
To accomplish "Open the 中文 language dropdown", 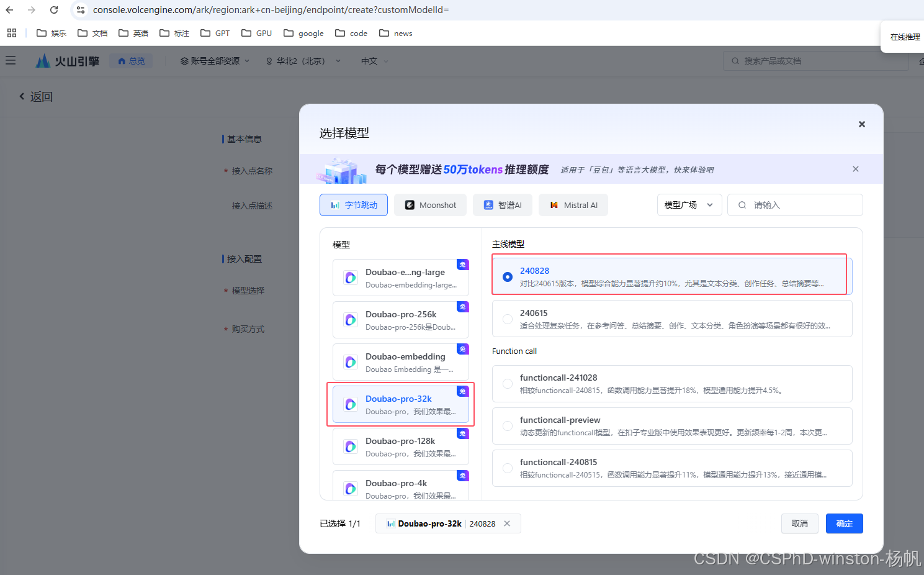I will pos(375,61).
